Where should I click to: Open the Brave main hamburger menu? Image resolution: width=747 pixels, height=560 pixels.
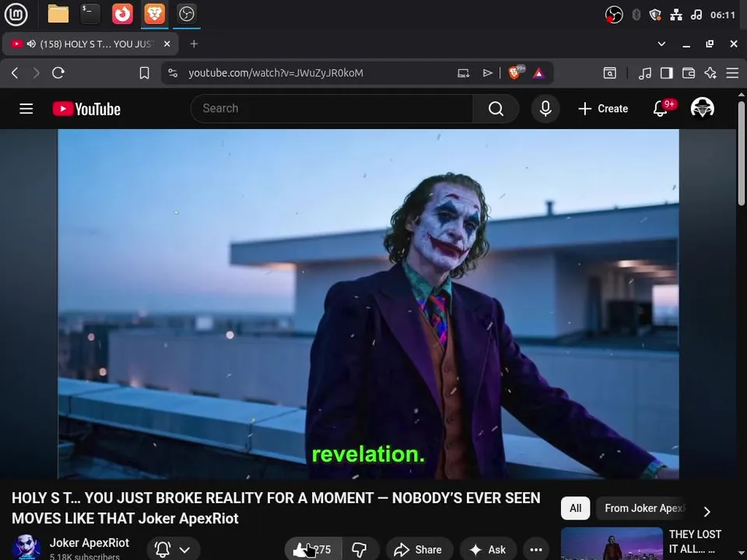click(x=732, y=73)
